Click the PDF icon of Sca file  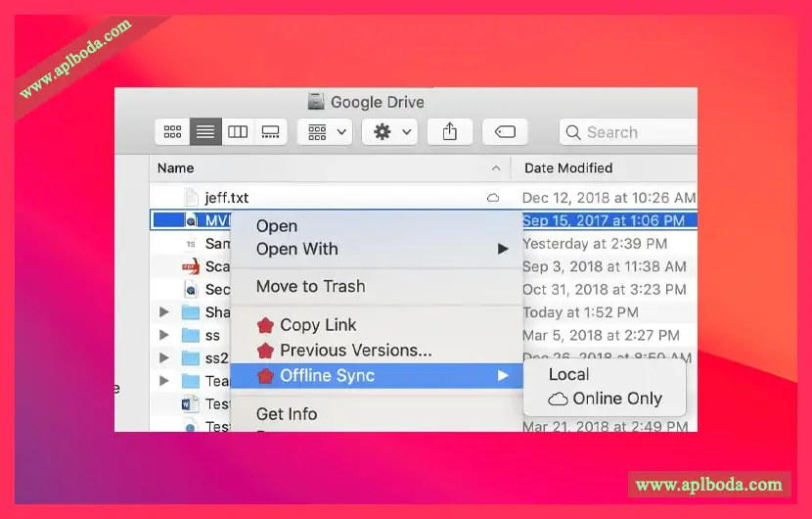click(x=191, y=266)
